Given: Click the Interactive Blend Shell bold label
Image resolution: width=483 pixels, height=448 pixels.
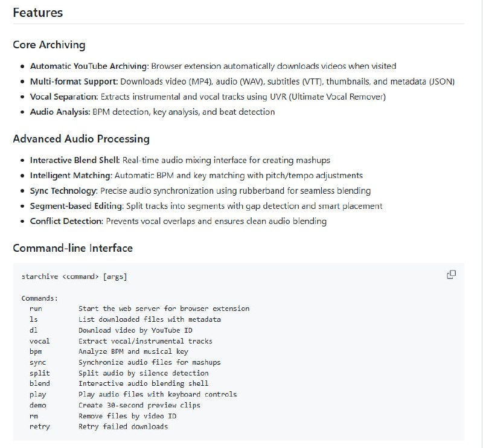Looking at the screenshot, I should pos(75,160).
